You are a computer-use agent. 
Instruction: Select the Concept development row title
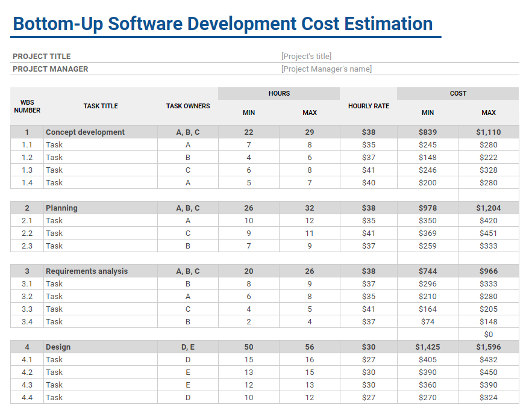(85, 132)
